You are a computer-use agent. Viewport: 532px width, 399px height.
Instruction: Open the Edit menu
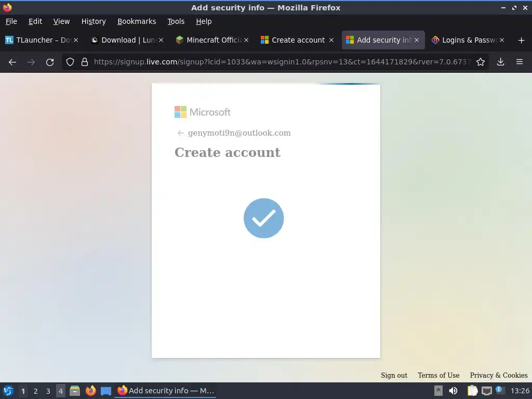pyautogui.click(x=35, y=21)
